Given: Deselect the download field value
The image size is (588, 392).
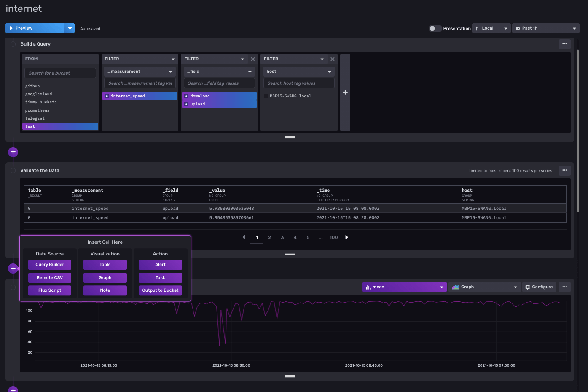Looking at the screenshot, I should coord(219,96).
